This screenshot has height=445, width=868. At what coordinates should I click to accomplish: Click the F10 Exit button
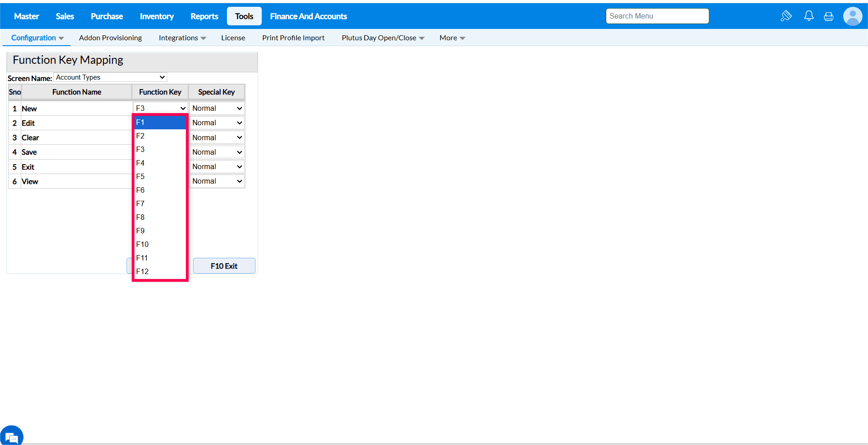click(224, 266)
